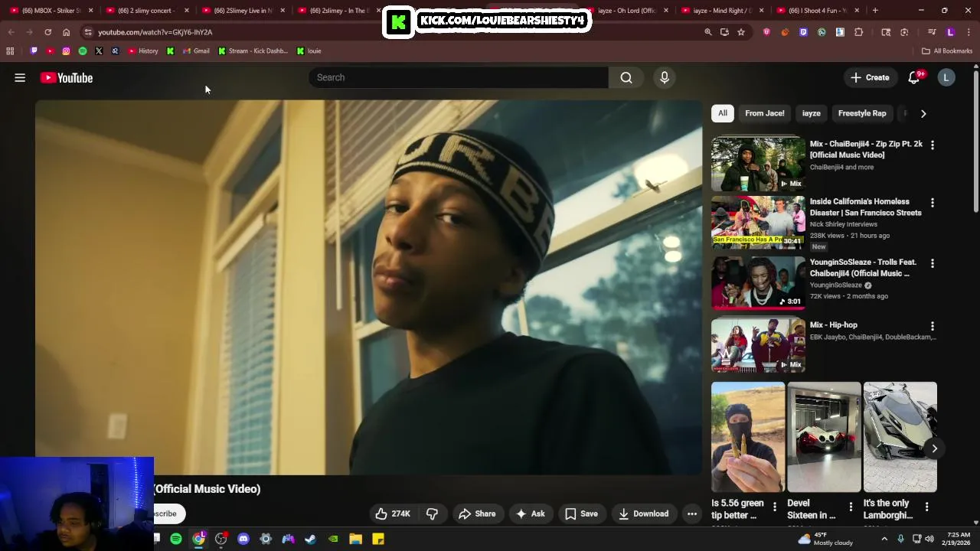Screen dimensions: 980x551
Task: Open weather widget showing Mostly cloudy
Action: coord(825,539)
